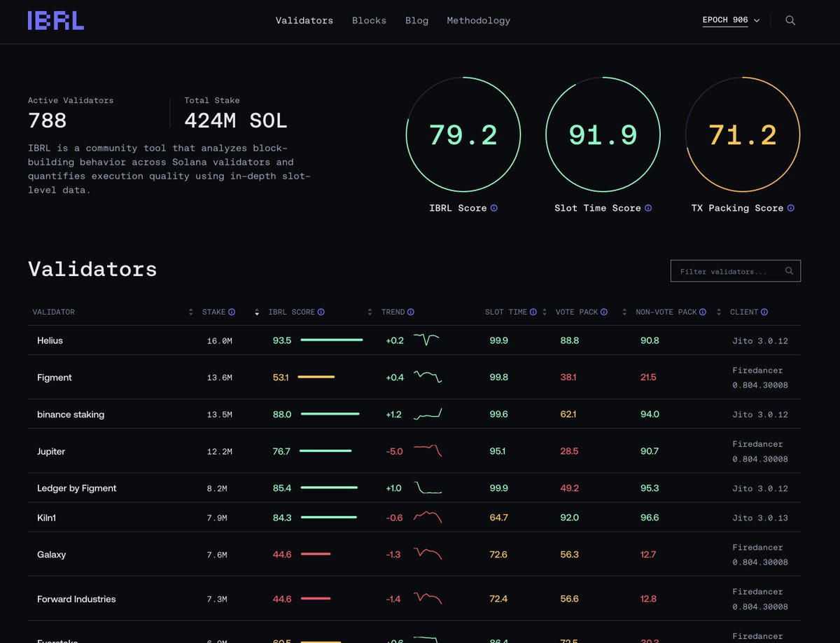Click Jupiter trend sparkline
This screenshot has width=840, height=643.
pos(428,451)
